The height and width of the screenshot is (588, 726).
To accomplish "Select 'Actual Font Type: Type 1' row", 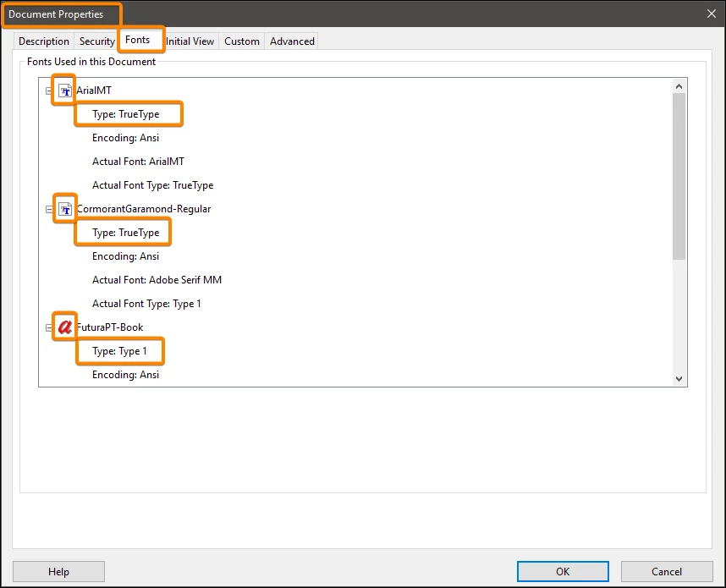I will (x=146, y=304).
